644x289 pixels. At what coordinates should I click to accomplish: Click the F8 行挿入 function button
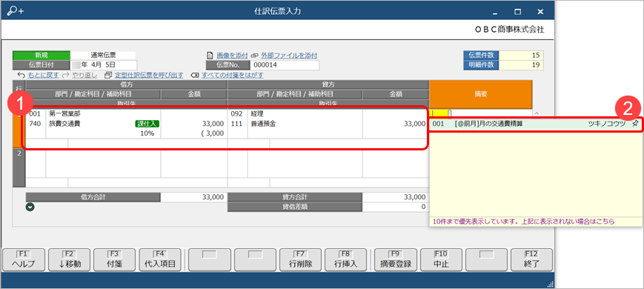click(345, 260)
